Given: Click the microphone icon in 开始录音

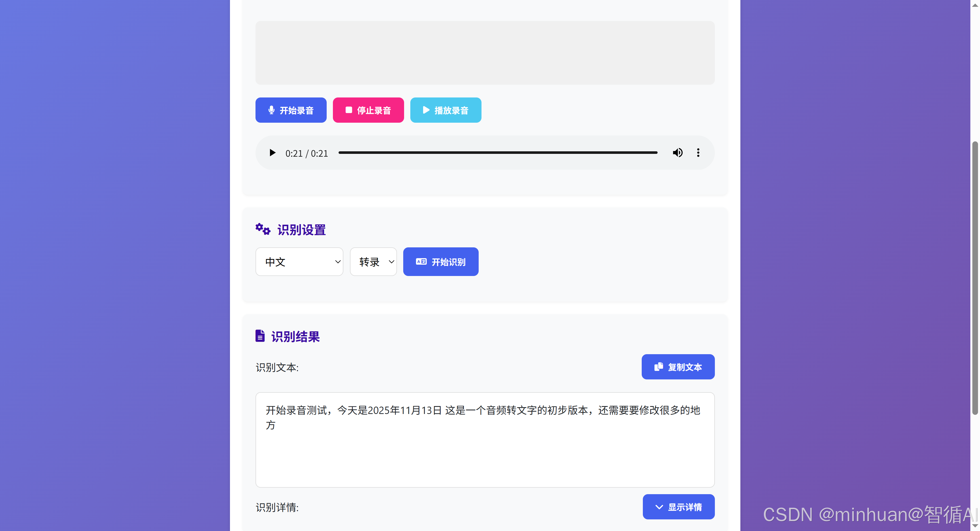Looking at the screenshot, I should click(x=271, y=110).
